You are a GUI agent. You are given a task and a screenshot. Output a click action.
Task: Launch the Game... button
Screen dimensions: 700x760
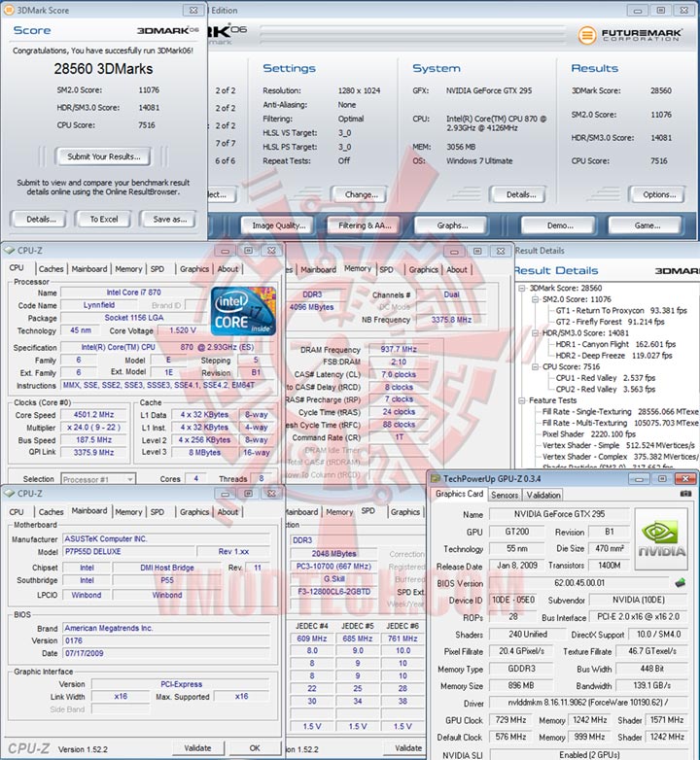point(647,225)
